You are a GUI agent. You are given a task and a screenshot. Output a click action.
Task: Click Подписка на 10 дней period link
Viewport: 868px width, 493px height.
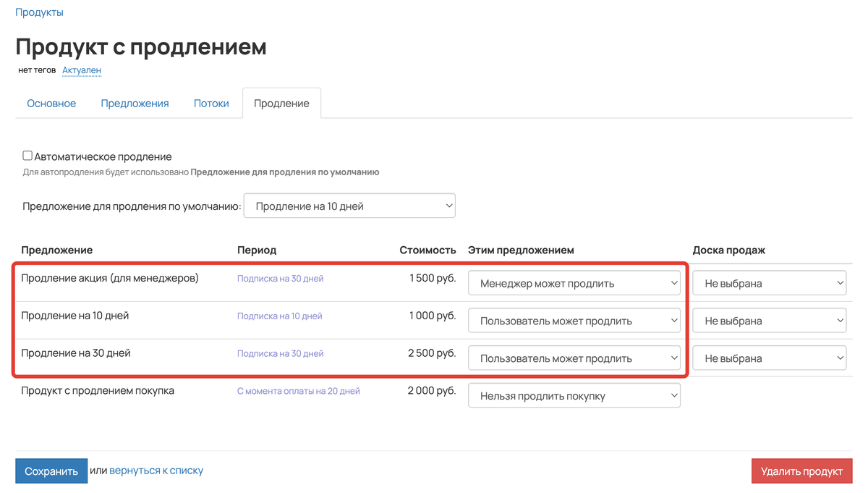(x=280, y=316)
